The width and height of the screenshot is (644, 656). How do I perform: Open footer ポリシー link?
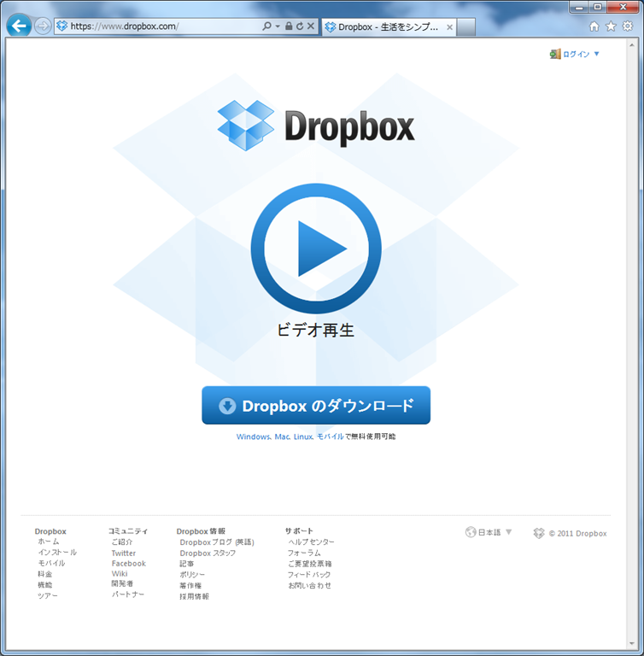(x=192, y=575)
